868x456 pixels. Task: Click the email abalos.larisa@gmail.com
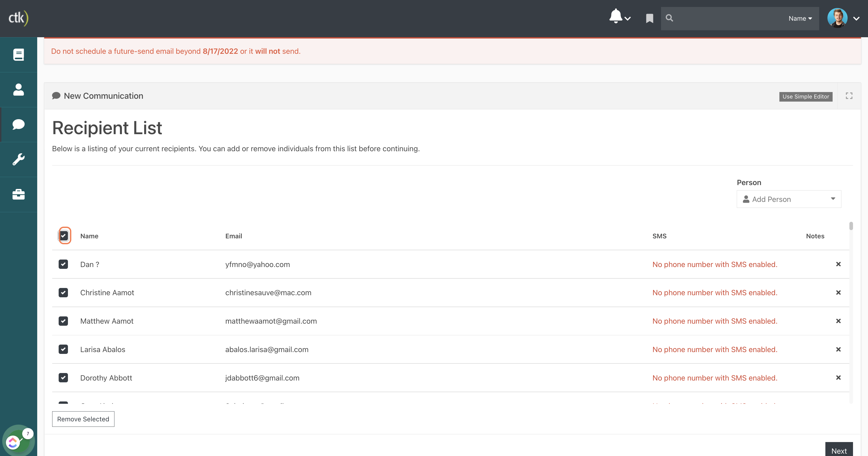pos(267,349)
